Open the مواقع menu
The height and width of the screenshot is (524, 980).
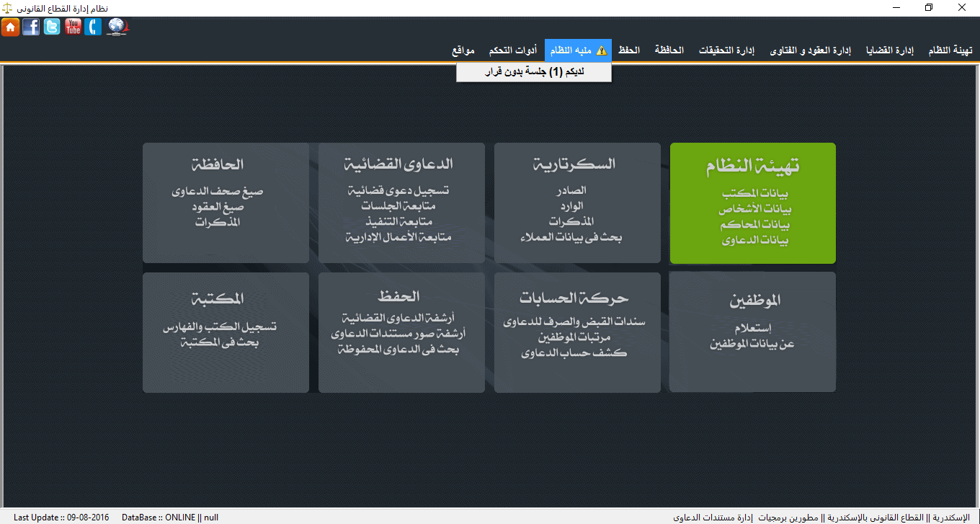coord(463,50)
